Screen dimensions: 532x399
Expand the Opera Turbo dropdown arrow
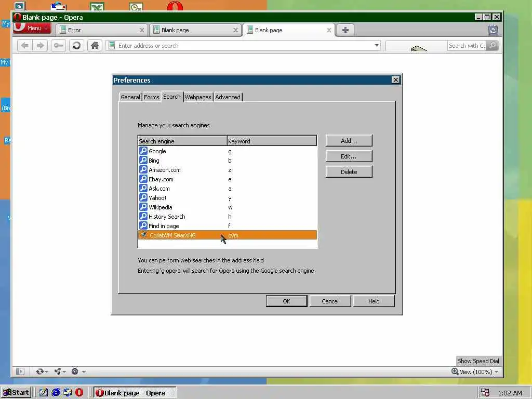[84, 372]
